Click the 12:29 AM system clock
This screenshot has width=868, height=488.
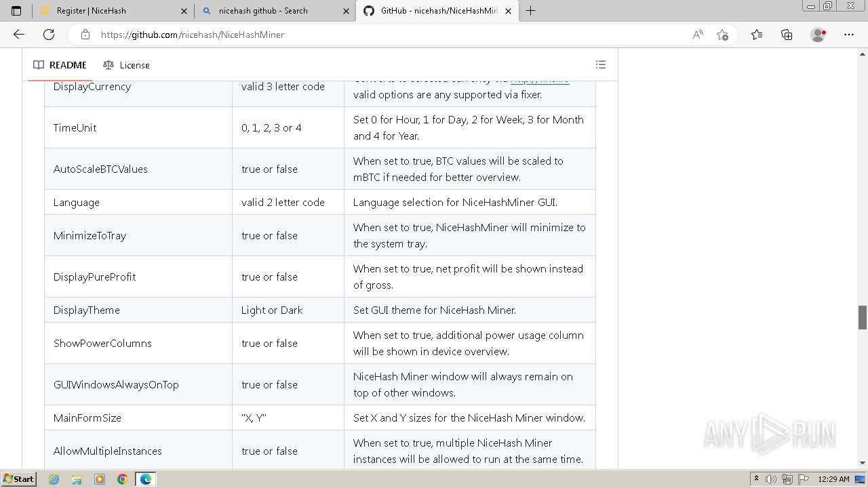[x=833, y=479]
